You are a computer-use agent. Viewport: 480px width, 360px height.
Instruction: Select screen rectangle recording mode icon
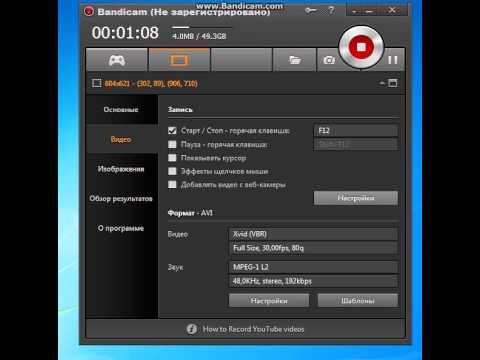click(179, 60)
